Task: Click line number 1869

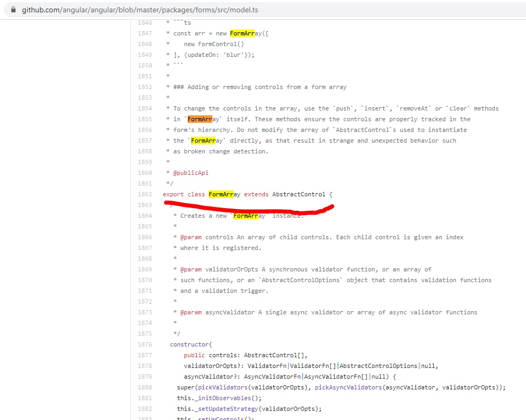Action: pos(145,269)
